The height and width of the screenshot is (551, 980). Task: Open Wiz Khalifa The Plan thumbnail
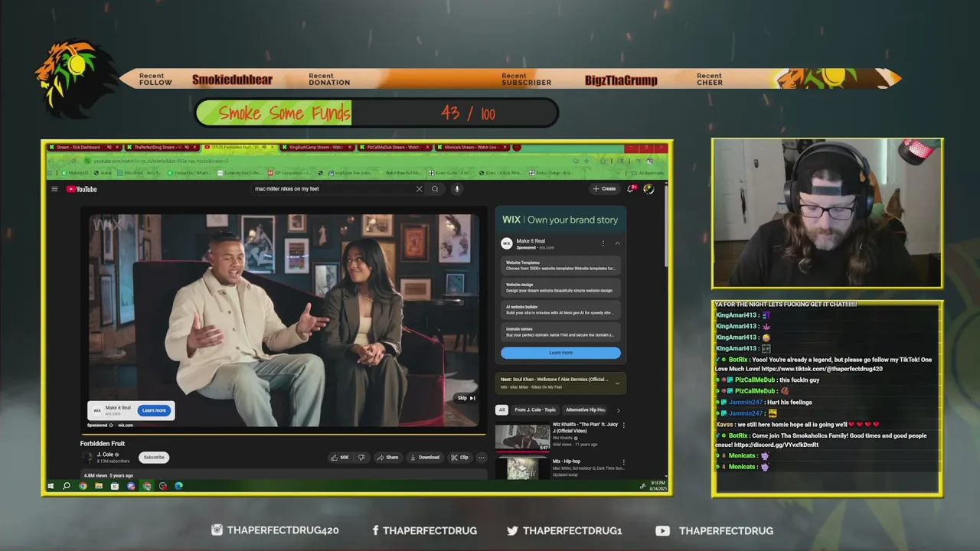(x=522, y=436)
